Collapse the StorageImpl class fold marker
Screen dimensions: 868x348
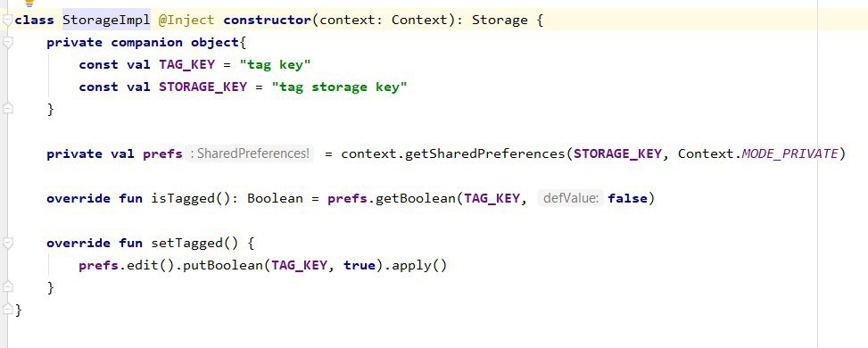[x=7, y=21]
